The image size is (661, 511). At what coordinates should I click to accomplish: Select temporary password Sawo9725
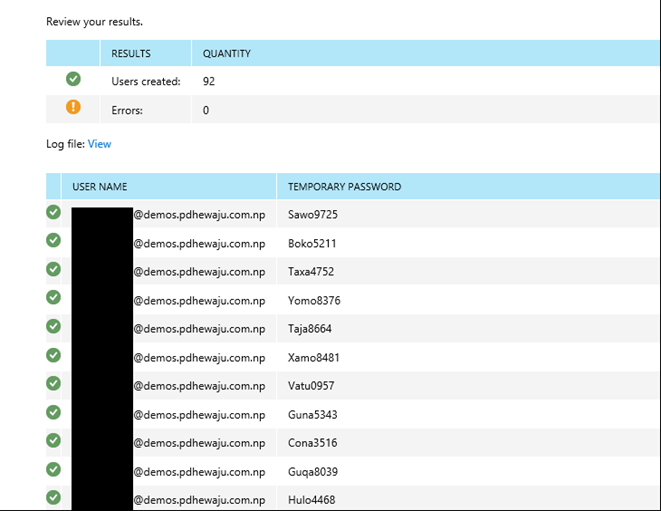point(313,215)
